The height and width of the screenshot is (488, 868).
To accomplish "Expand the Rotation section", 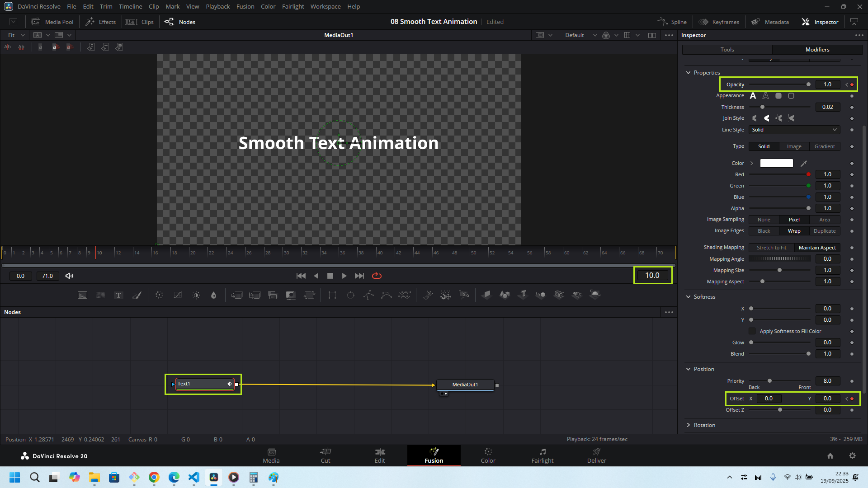I will 689,425.
